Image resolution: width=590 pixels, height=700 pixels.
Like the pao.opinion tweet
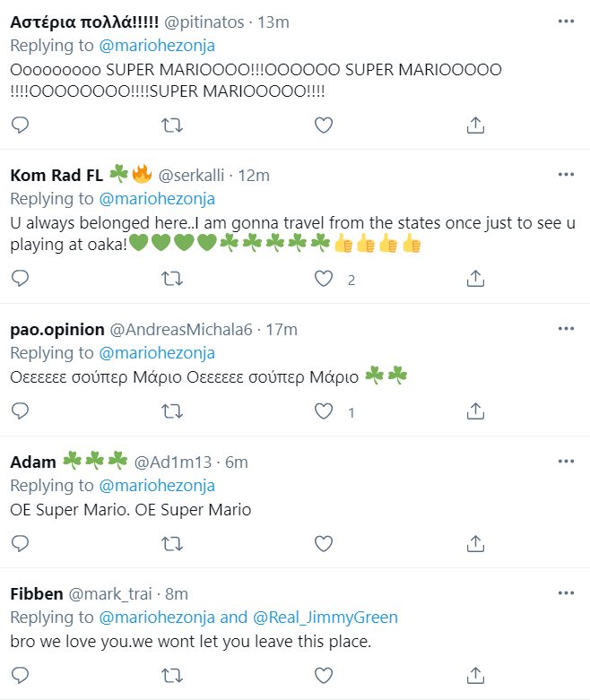[x=324, y=411]
